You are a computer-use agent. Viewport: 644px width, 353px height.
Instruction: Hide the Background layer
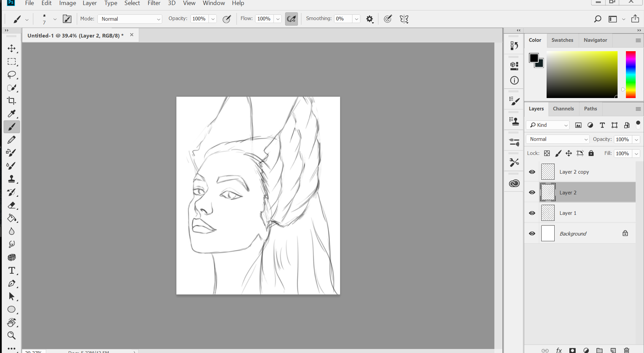coord(532,234)
